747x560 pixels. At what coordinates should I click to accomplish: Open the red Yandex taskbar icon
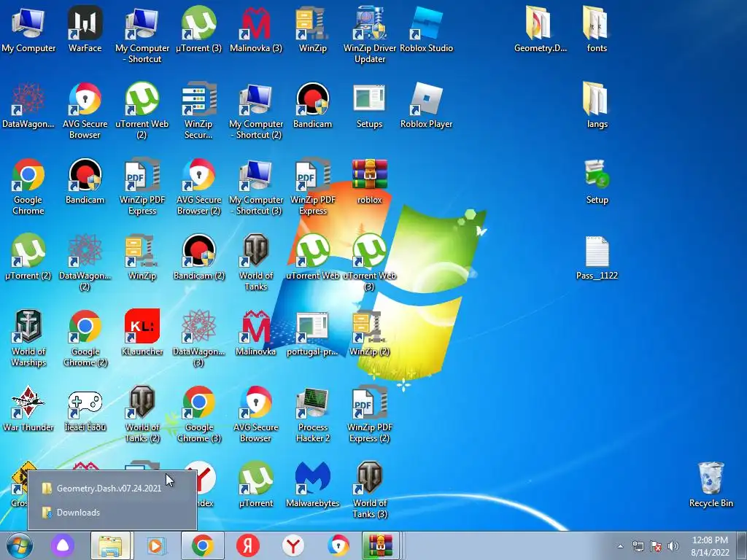coord(248,545)
